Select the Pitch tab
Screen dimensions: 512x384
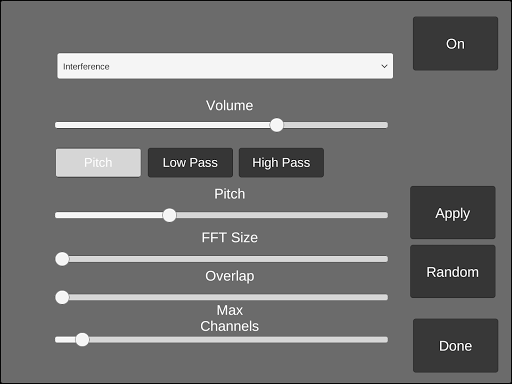98,163
